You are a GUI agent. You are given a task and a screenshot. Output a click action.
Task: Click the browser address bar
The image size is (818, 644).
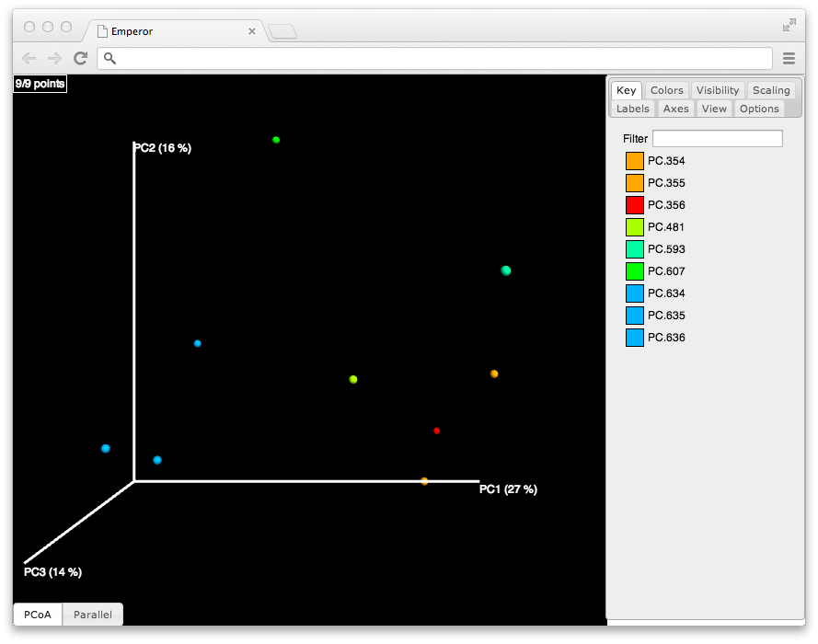pyautogui.click(x=434, y=58)
